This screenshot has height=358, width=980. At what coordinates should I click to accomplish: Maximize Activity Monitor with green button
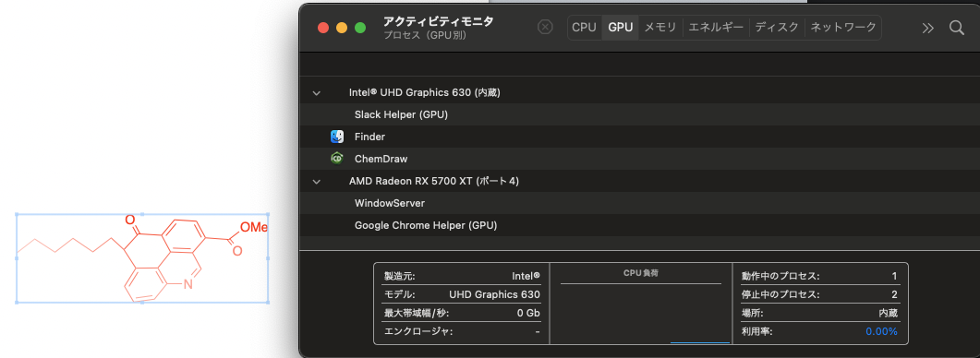360,28
